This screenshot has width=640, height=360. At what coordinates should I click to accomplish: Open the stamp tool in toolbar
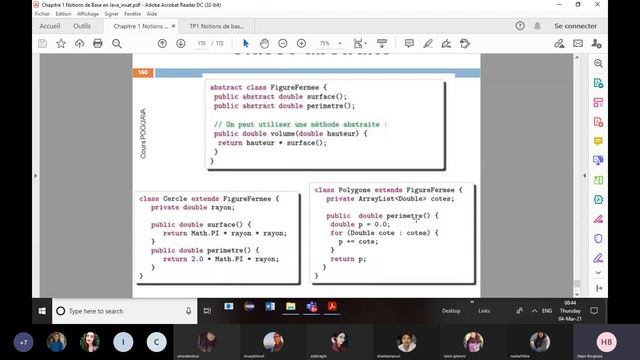click(x=465, y=43)
